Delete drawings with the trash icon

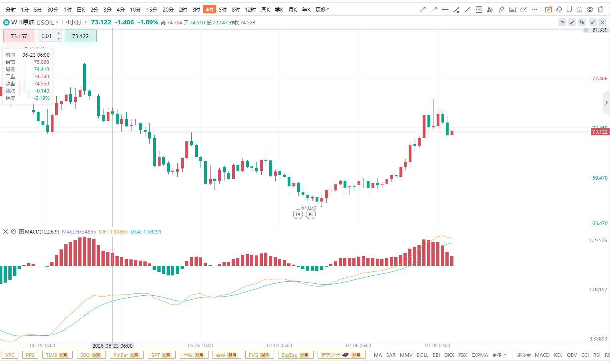pos(600,10)
